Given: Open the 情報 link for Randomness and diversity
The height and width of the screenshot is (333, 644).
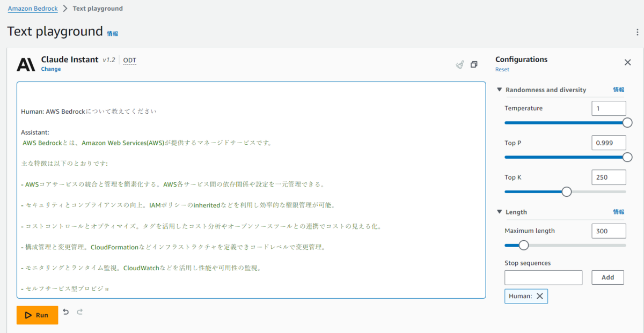Looking at the screenshot, I should tap(619, 90).
